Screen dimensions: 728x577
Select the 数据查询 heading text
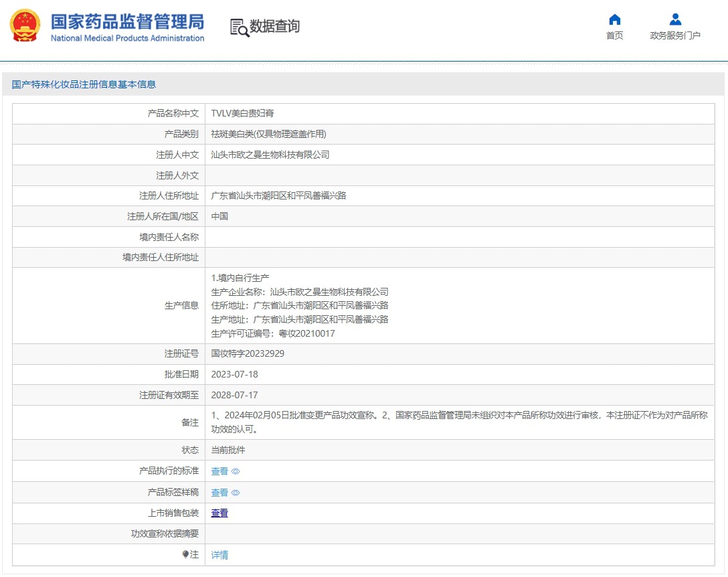274,26
